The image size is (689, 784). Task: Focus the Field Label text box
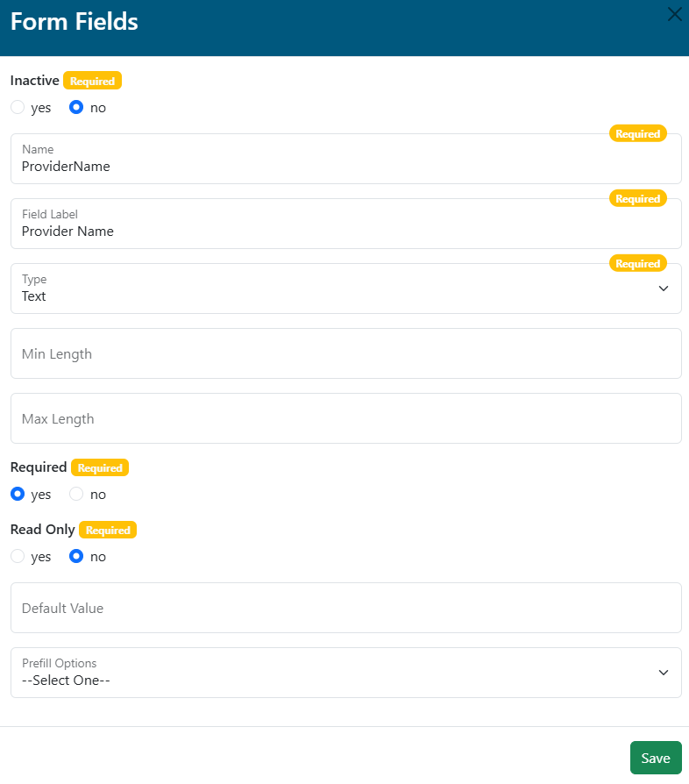click(345, 230)
